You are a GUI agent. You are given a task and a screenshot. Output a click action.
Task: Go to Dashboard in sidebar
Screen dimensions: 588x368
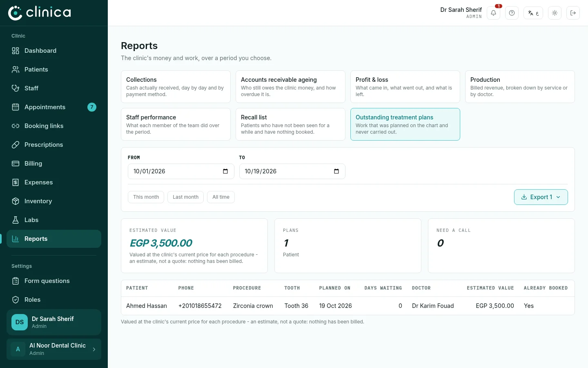(54, 51)
